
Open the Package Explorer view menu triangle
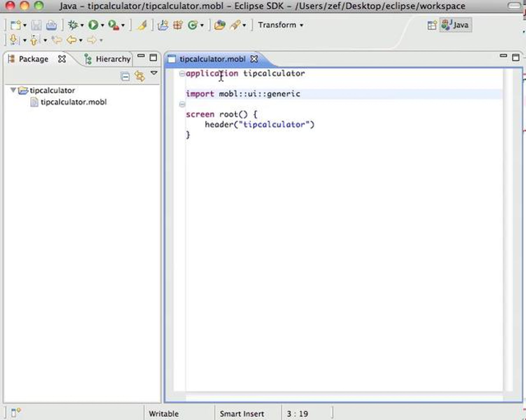tap(154, 73)
